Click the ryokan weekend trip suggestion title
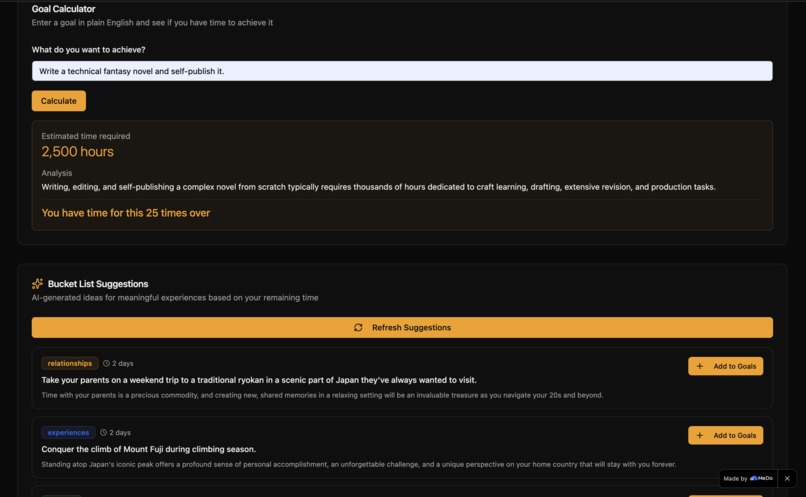 point(259,380)
